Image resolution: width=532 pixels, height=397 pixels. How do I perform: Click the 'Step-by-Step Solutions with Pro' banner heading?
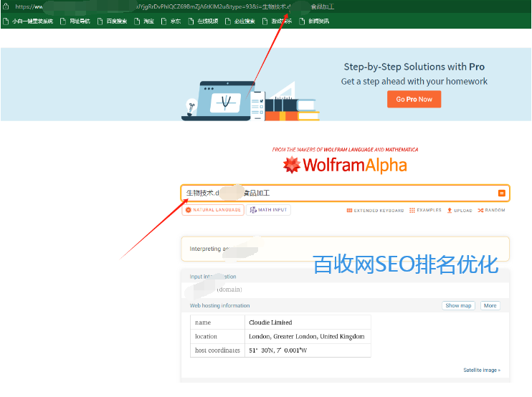pyautogui.click(x=414, y=67)
